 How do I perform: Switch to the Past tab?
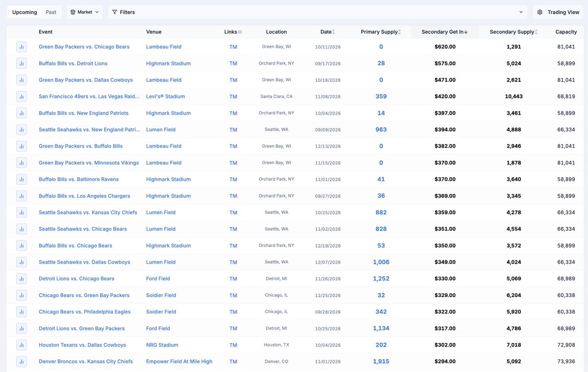point(51,12)
